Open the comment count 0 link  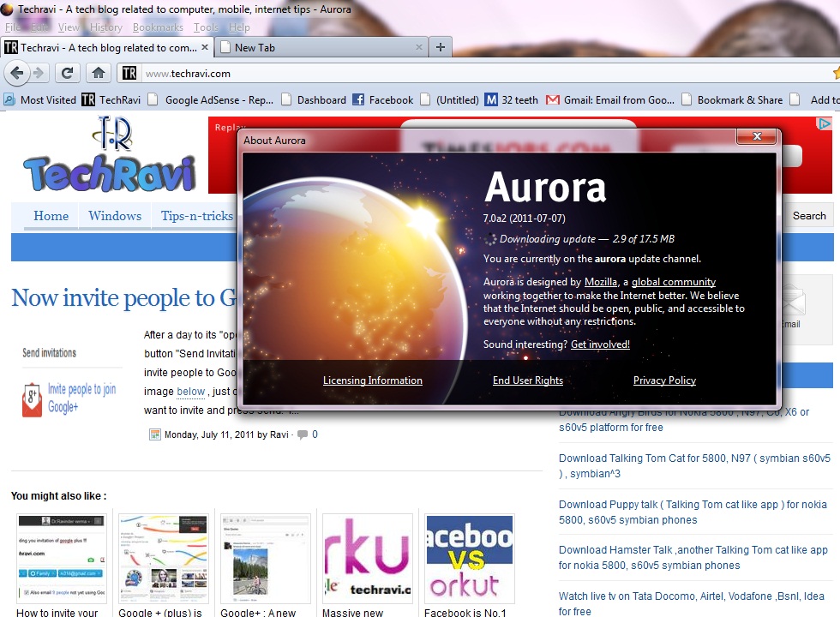tap(315, 434)
